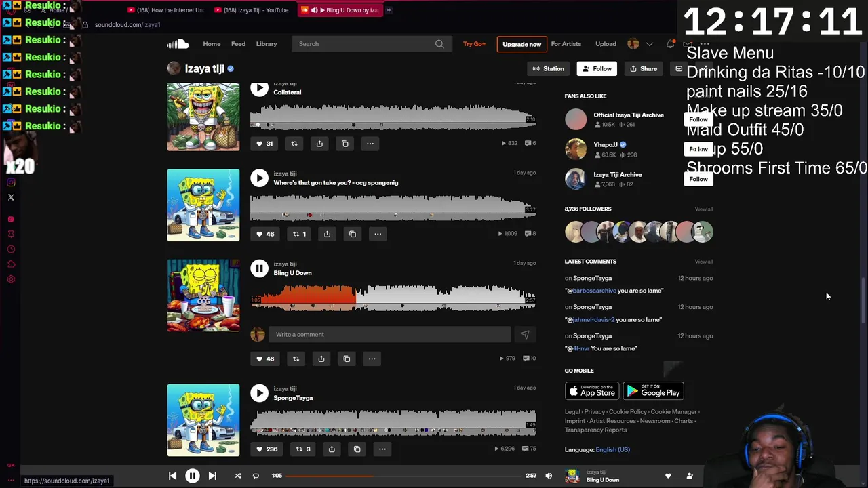This screenshot has height=488, width=868.
Task: Follow Izaya Tiji Archive with 7,368 followers
Action: point(698,179)
